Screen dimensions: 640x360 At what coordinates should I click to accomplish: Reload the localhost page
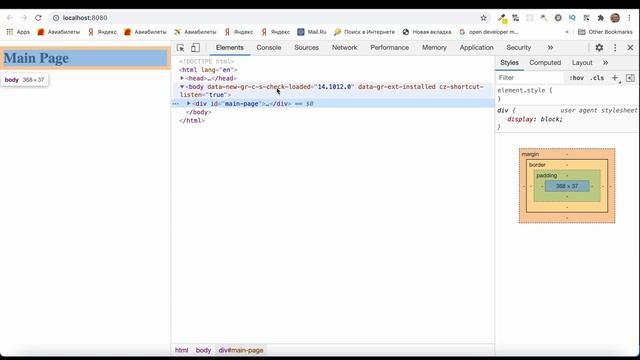click(x=38, y=18)
